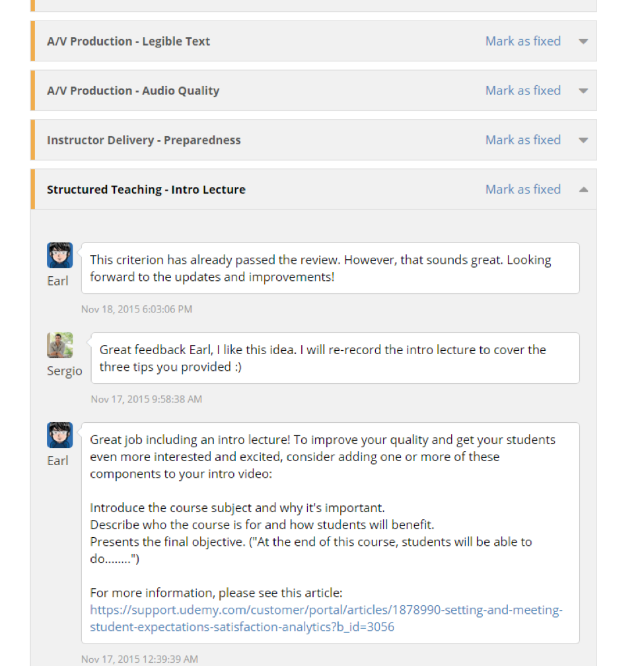Click Earl's comment about criterion passing review
The height and width of the screenshot is (666, 644).
pos(320,268)
